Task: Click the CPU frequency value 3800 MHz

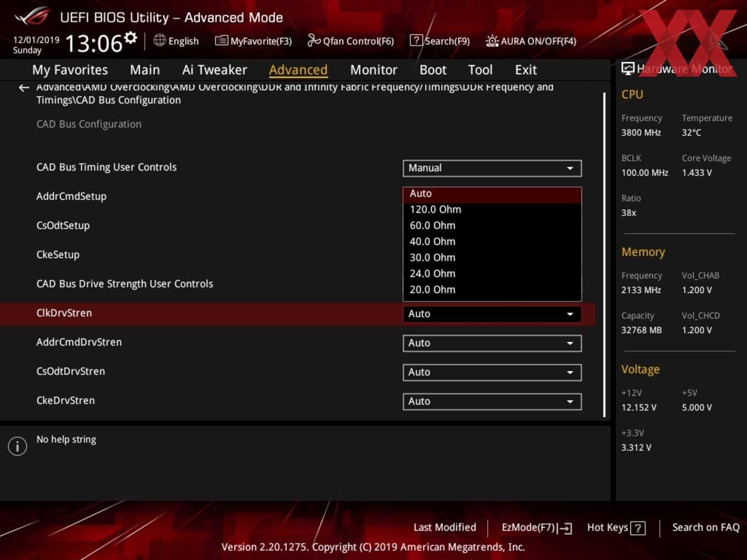Action: (641, 133)
